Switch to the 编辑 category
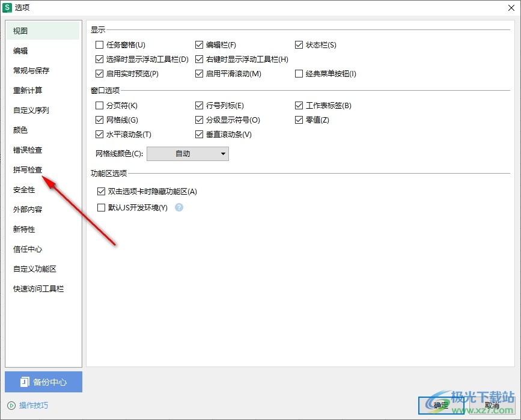 (x=43, y=51)
